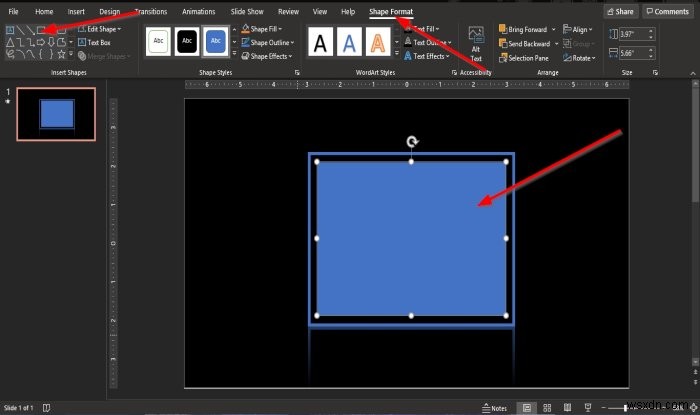Screen dimensions: 700x415
Task: Click the Bring Forward icon
Action: 503,29
